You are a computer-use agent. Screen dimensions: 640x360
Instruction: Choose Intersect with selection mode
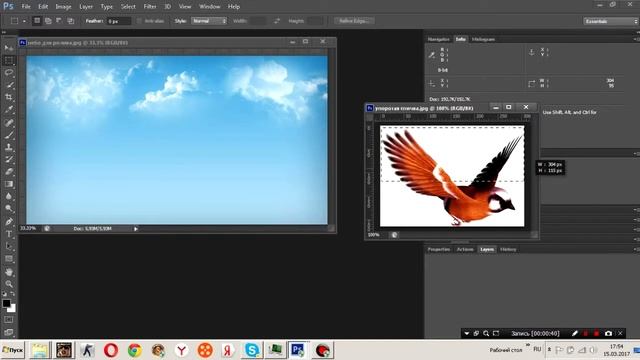[71, 20]
